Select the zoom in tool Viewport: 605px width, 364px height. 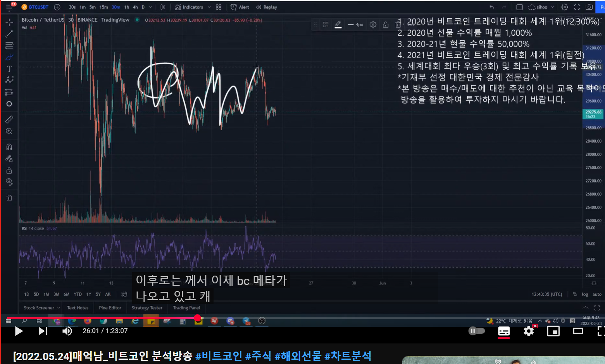[x=9, y=131]
